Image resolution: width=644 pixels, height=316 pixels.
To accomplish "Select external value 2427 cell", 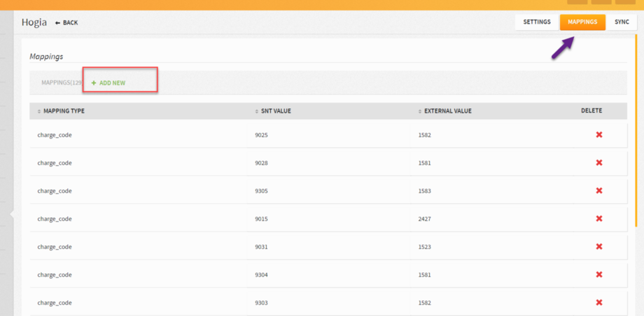I will click(x=424, y=219).
